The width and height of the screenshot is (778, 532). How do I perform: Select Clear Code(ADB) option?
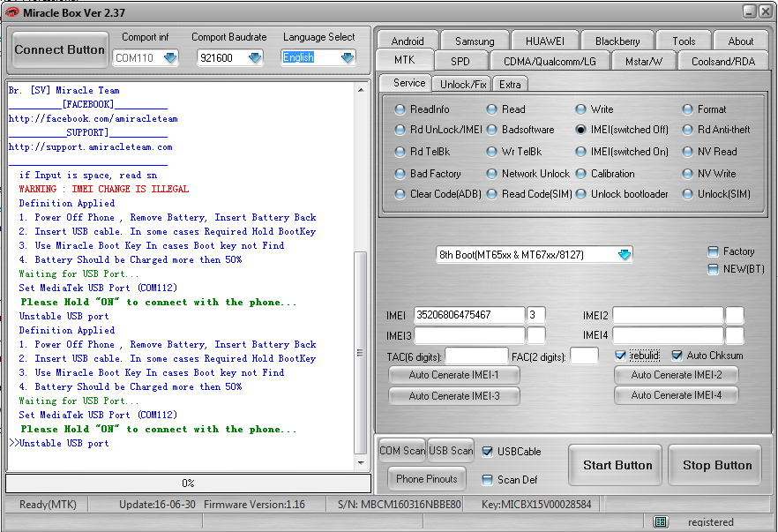click(x=400, y=194)
